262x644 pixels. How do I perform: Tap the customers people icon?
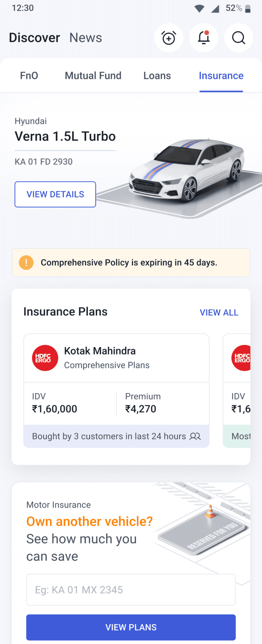coord(195,436)
